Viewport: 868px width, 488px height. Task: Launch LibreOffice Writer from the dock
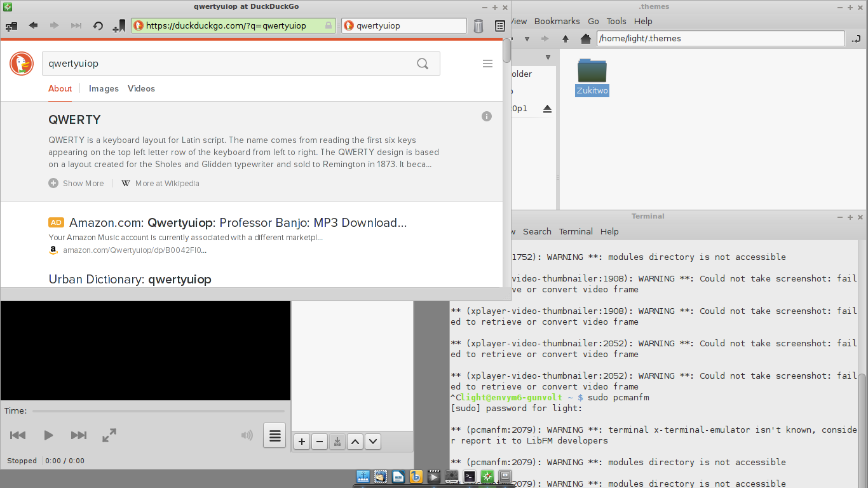[398, 476]
